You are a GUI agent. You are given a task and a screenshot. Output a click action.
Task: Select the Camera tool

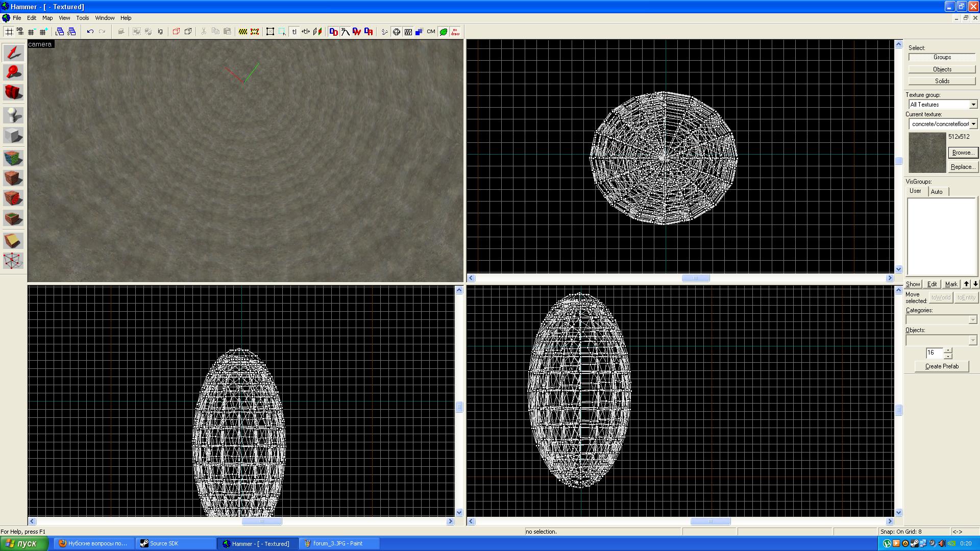click(x=13, y=92)
